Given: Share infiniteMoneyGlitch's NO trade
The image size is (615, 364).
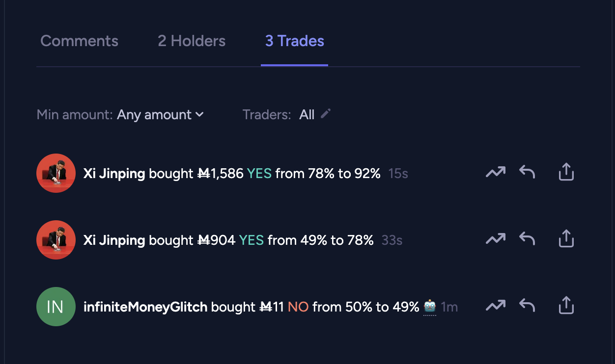Looking at the screenshot, I should [x=566, y=306].
